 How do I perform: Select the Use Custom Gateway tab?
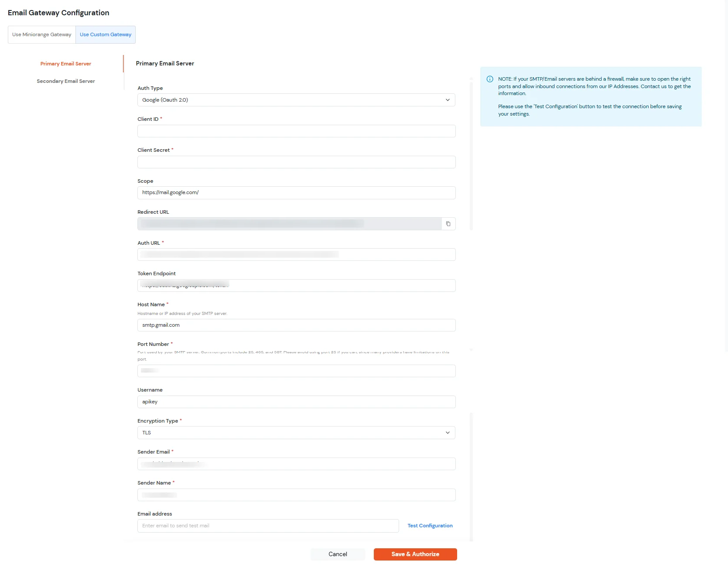(x=105, y=34)
